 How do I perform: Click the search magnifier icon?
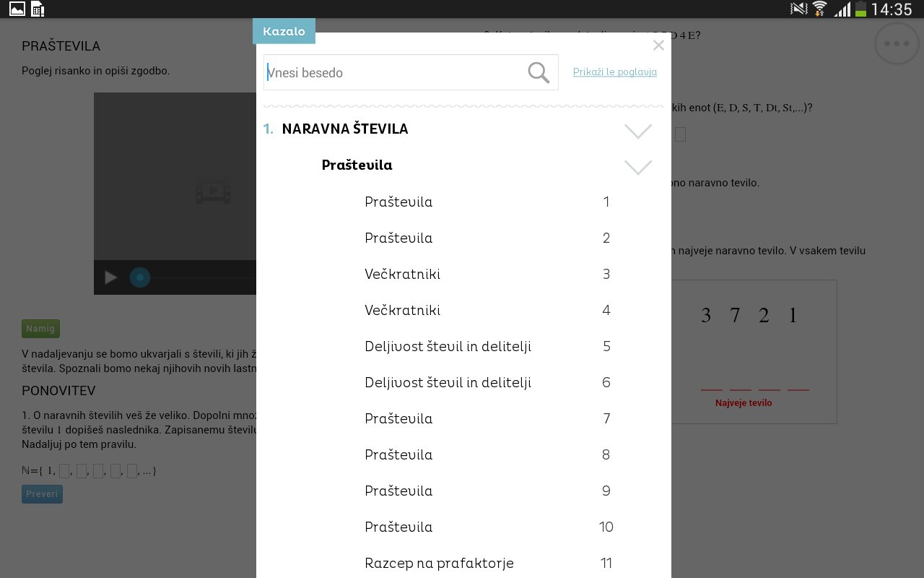[539, 72]
